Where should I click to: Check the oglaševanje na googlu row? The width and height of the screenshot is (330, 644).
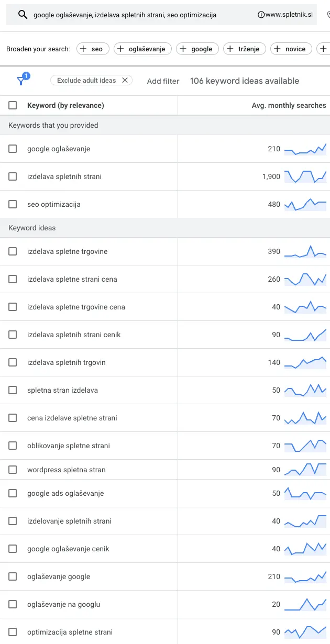[x=13, y=604]
